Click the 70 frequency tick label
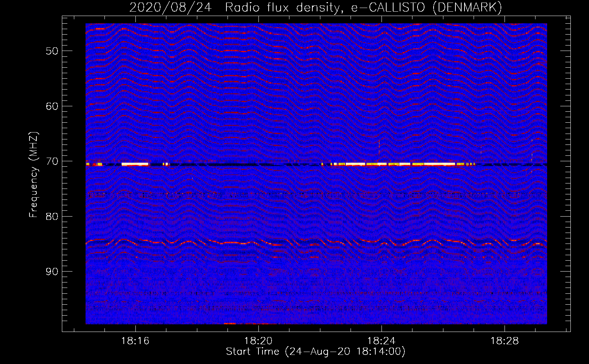Screen dimensions: 589x364 point(52,161)
